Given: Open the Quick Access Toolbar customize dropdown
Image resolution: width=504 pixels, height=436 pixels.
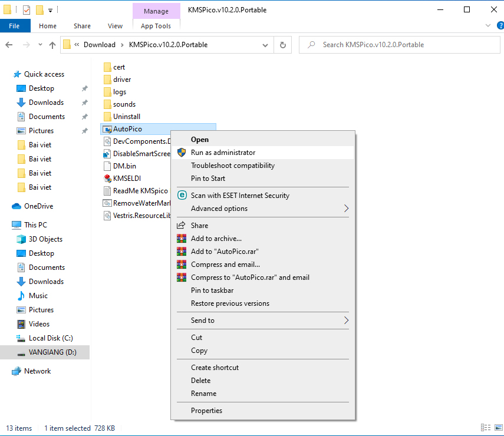Looking at the screenshot, I should point(51,11).
